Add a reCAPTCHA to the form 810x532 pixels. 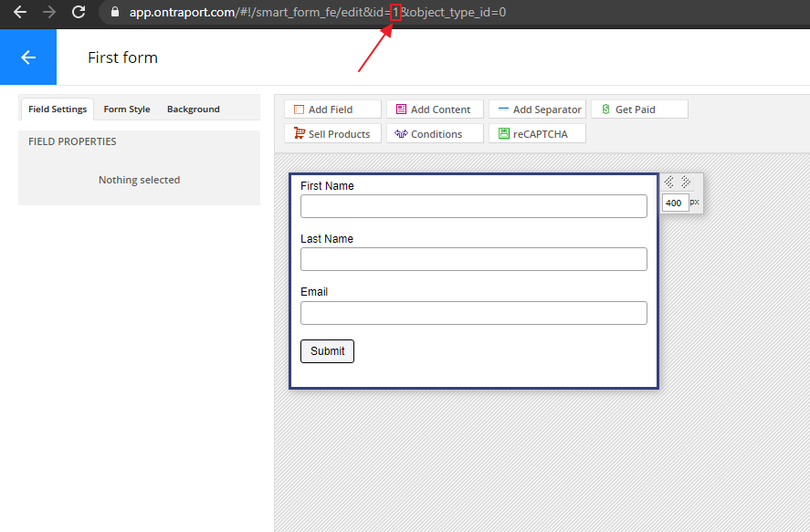coord(537,134)
